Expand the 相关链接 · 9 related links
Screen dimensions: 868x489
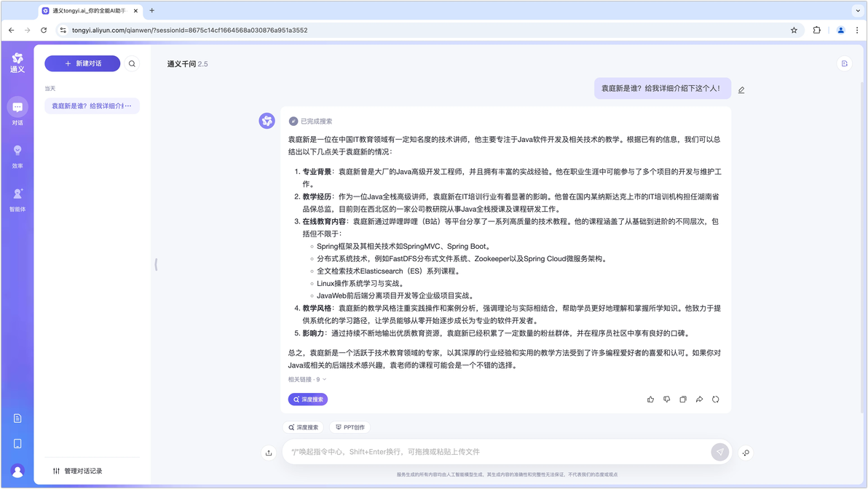point(307,379)
